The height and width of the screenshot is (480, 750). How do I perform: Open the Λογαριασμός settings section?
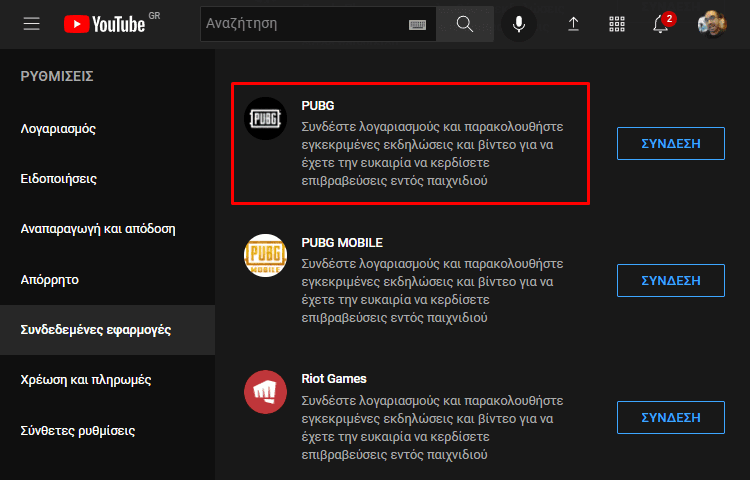coord(58,129)
